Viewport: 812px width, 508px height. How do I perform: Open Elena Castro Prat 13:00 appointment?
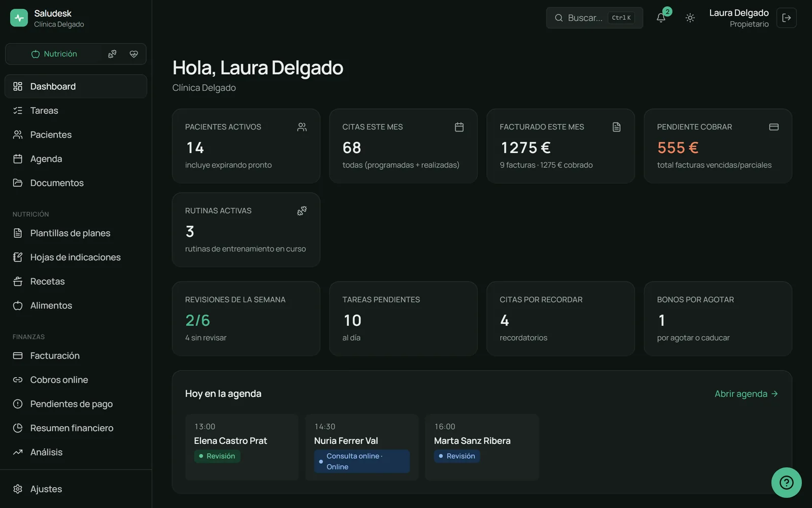click(242, 447)
